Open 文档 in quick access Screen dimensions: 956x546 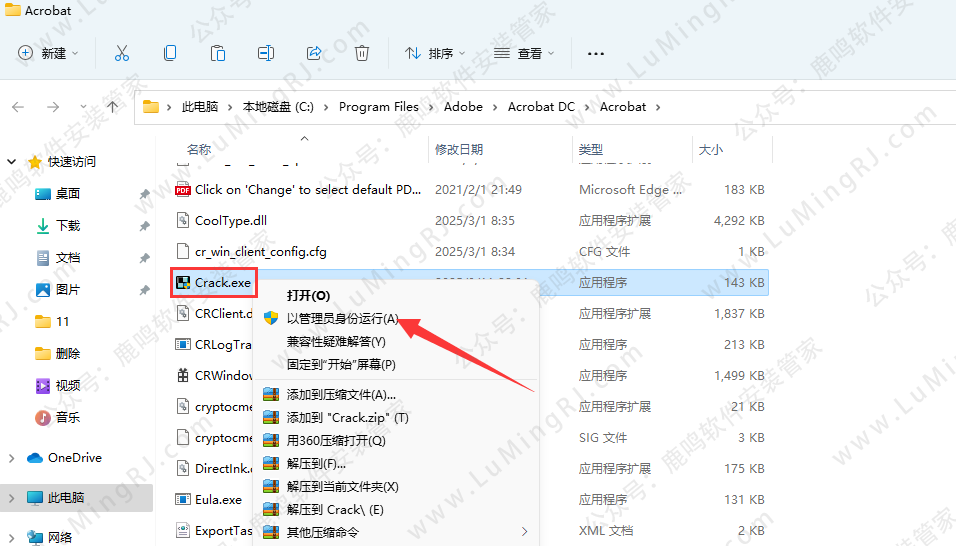(x=68, y=258)
